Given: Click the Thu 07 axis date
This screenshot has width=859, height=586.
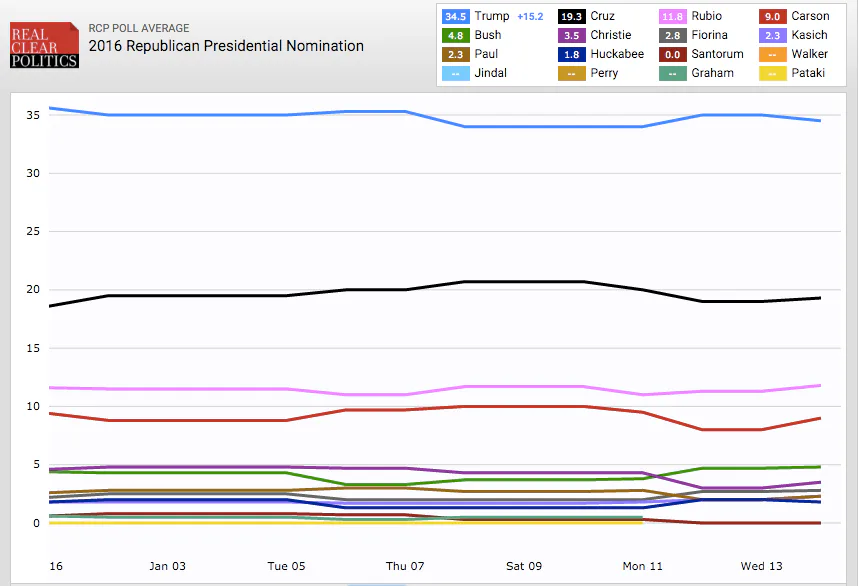Looking at the screenshot, I should click(x=405, y=566).
